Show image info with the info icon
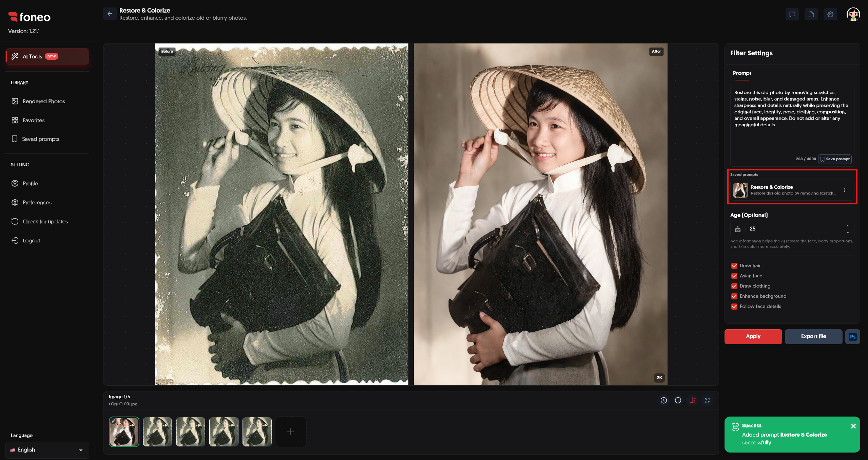 tap(678, 400)
